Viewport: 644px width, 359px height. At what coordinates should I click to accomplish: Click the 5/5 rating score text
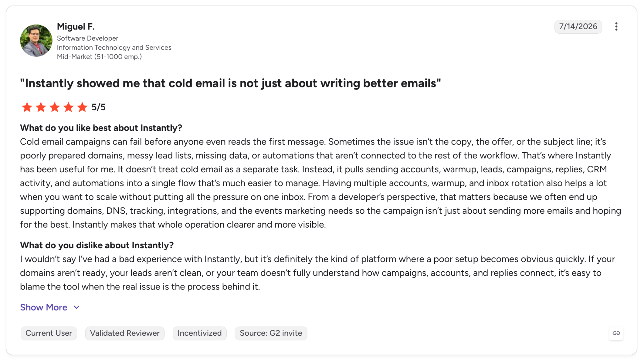tap(98, 107)
